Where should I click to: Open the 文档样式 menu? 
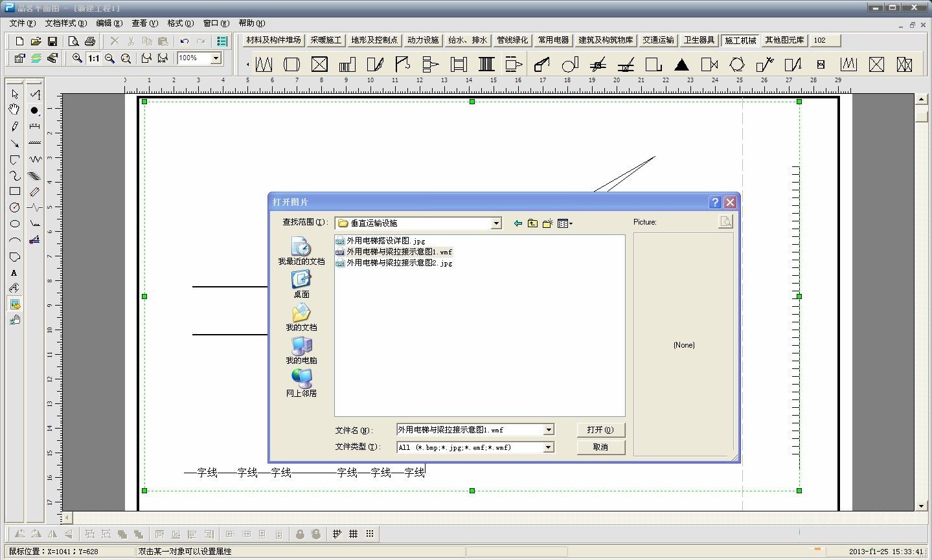(65, 23)
